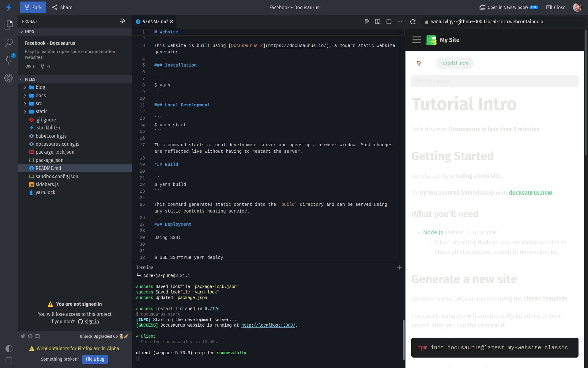Open StackBlitz's GitHub via bottom sidebar icon
Image resolution: width=588 pixels, height=368 pixels.
30,336
